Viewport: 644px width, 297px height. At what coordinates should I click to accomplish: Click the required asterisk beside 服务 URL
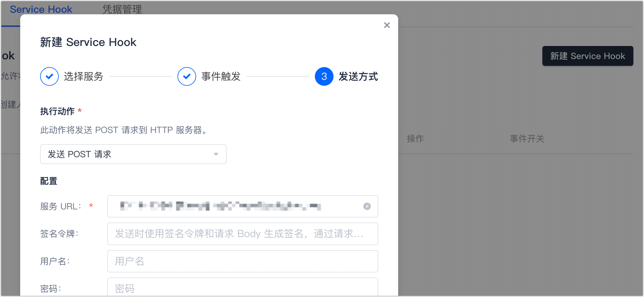91,207
